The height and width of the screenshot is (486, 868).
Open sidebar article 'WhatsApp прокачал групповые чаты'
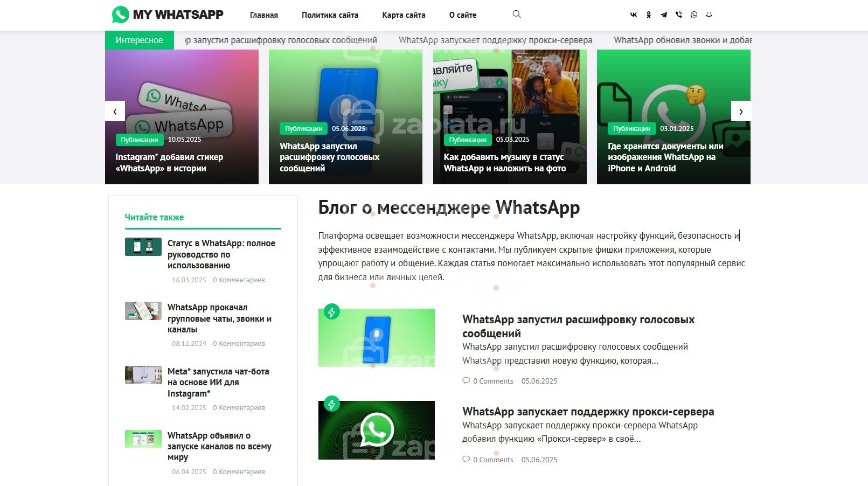[x=219, y=318]
